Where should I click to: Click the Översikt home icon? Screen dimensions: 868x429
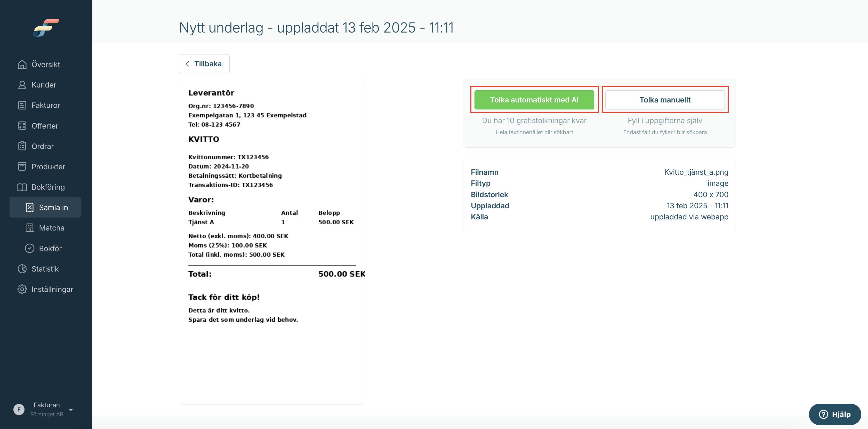tap(22, 64)
